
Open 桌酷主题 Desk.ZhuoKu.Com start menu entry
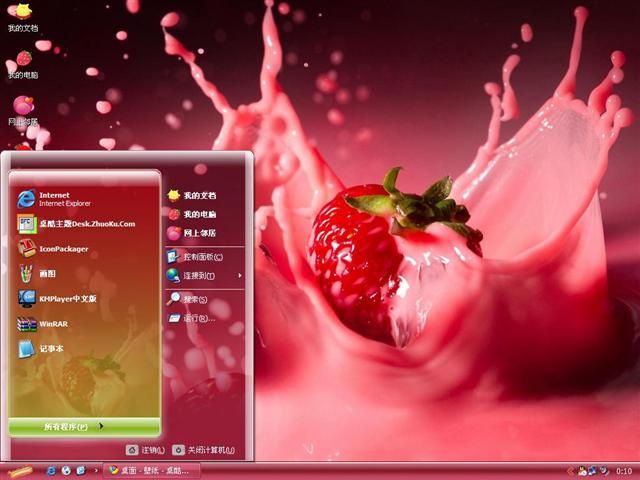[x=84, y=224]
